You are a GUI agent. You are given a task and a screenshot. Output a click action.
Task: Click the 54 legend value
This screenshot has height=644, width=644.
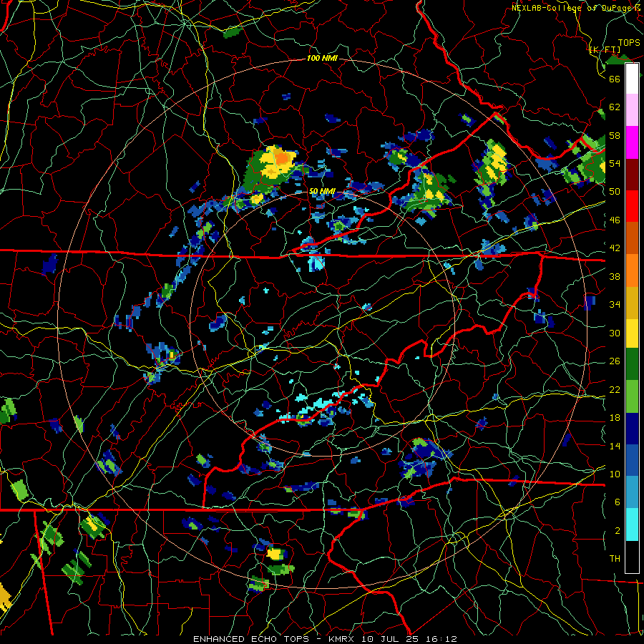(615, 163)
